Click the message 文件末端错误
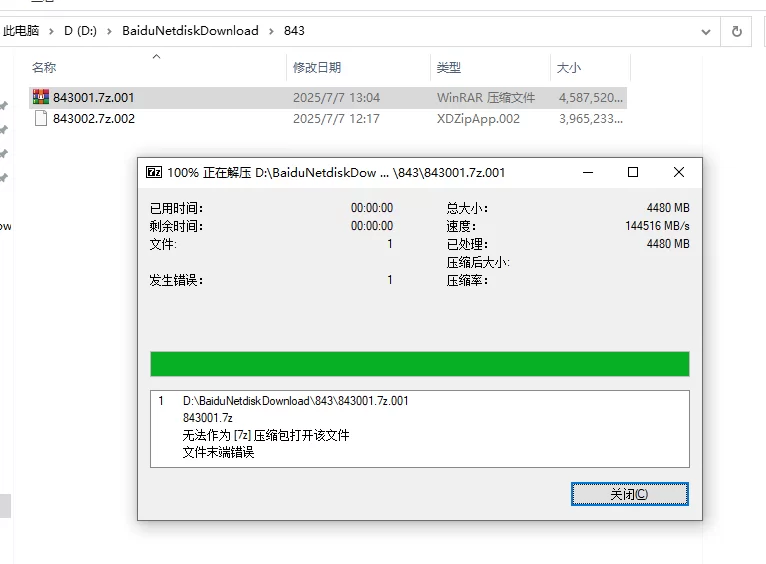The height and width of the screenshot is (564, 766). click(x=218, y=452)
